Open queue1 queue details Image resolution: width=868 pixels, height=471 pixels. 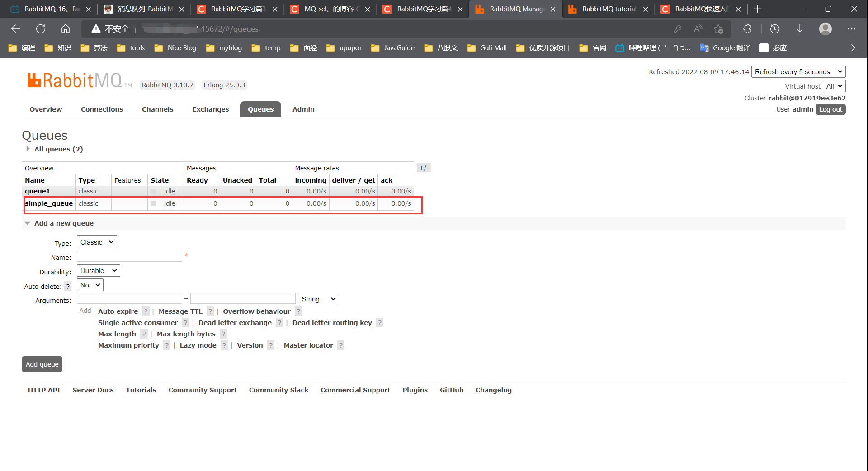[38, 191]
